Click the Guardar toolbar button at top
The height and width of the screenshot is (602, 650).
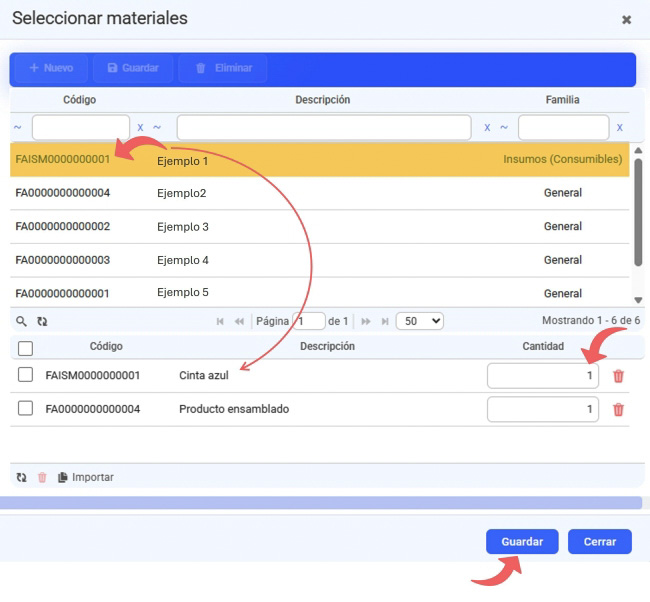(x=133, y=68)
